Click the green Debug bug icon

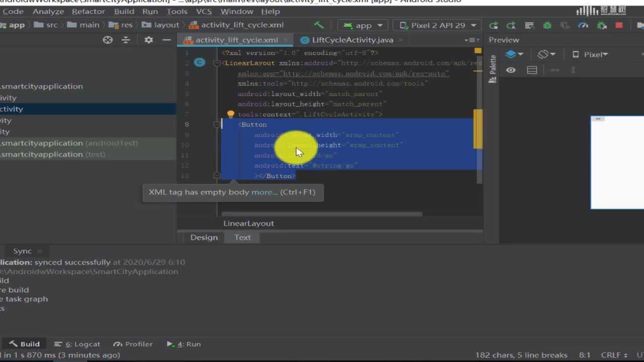[x=547, y=25]
